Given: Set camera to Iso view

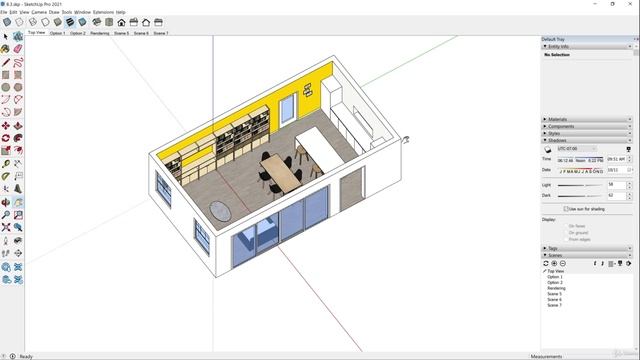Looking at the screenshot, I should pyautogui.click(x=97, y=22).
